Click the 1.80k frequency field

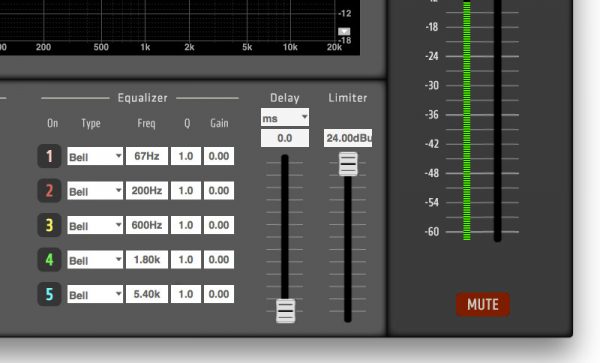[147, 260]
